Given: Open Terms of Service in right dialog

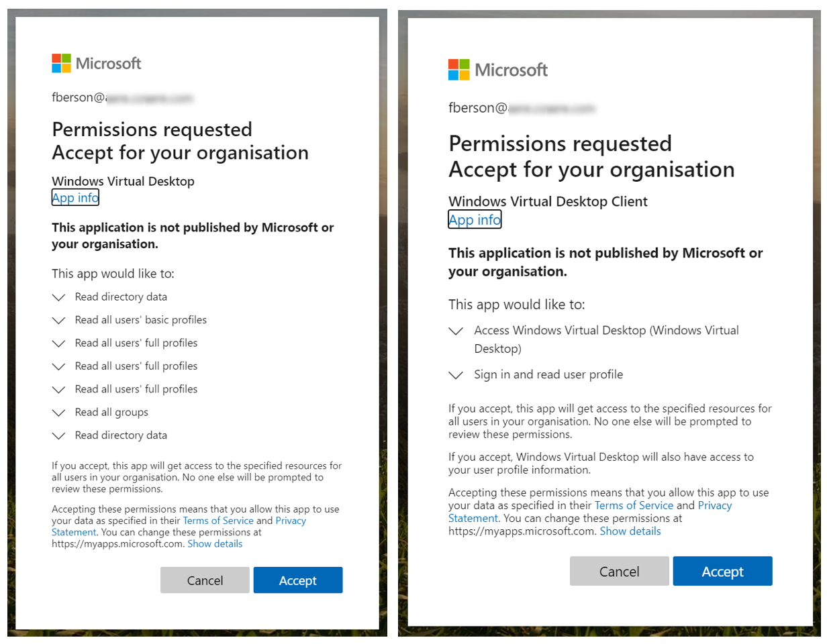Looking at the screenshot, I should pos(634,505).
